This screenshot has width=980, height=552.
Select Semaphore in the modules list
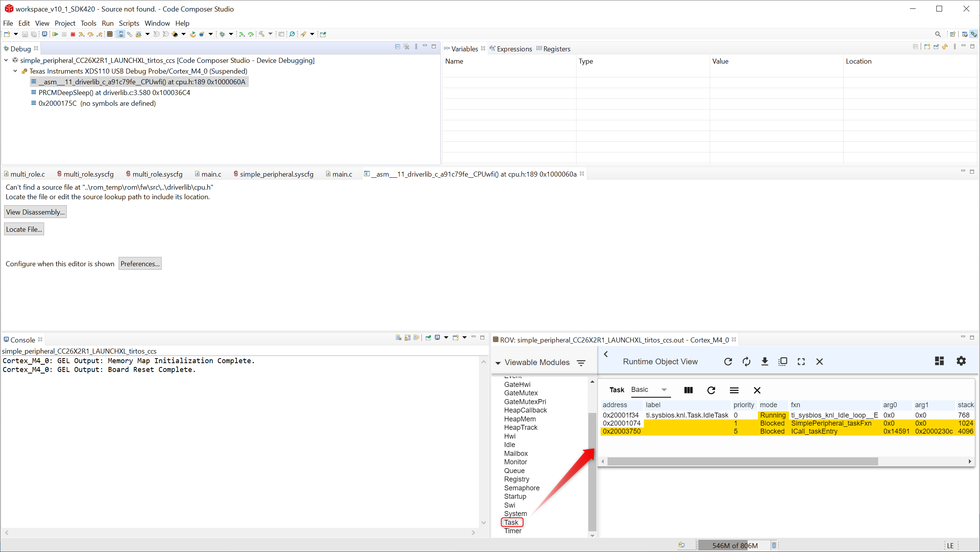[521, 488]
